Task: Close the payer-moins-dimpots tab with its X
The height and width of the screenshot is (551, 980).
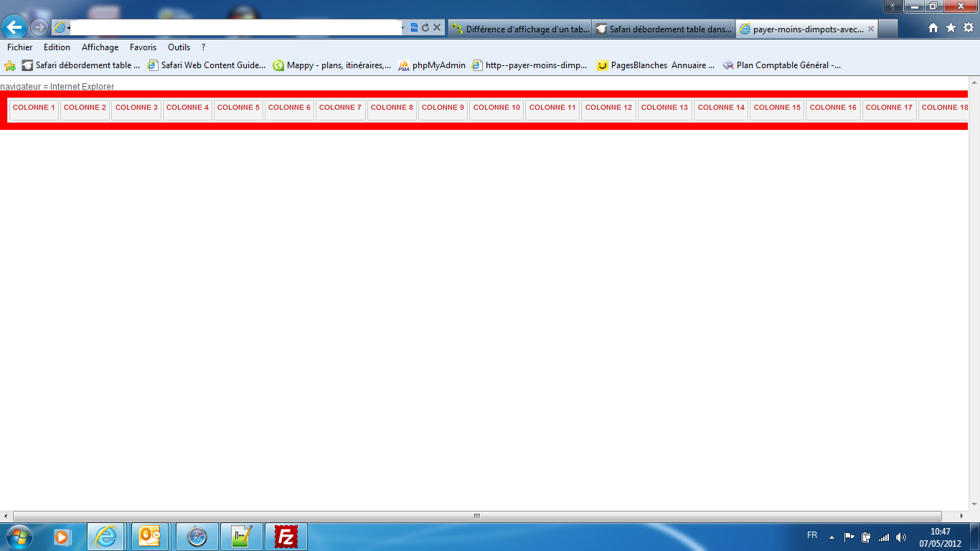Action: tap(871, 29)
